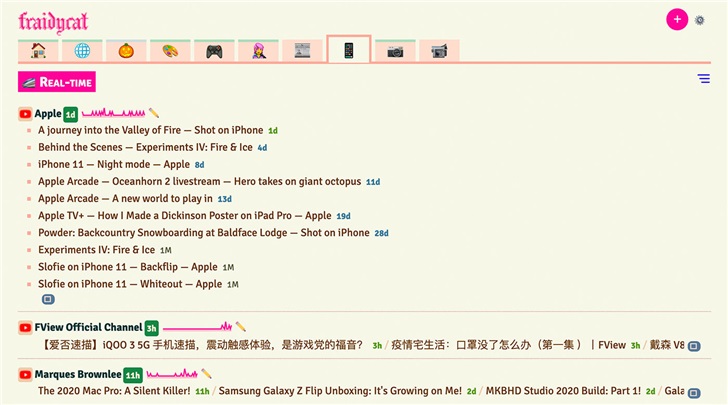Open the iQOO 3 5G post
This screenshot has height=405, width=728.
pyautogui.click(x=202, y=345)
